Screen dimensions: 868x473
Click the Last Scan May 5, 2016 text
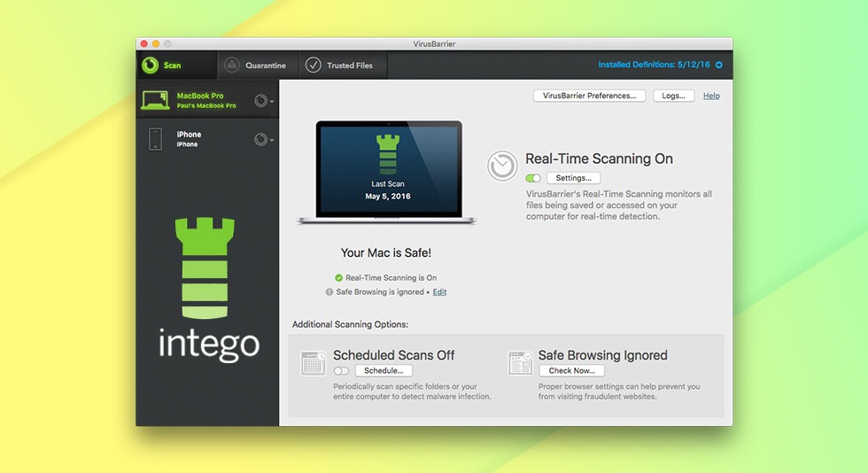click(x=388, y=190)
